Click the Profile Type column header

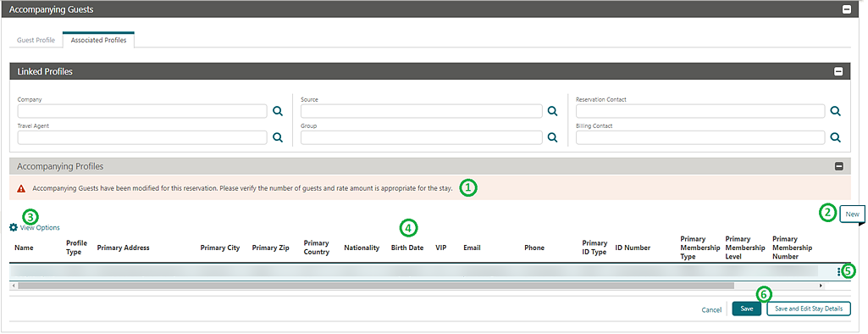[x=76, y=248]
